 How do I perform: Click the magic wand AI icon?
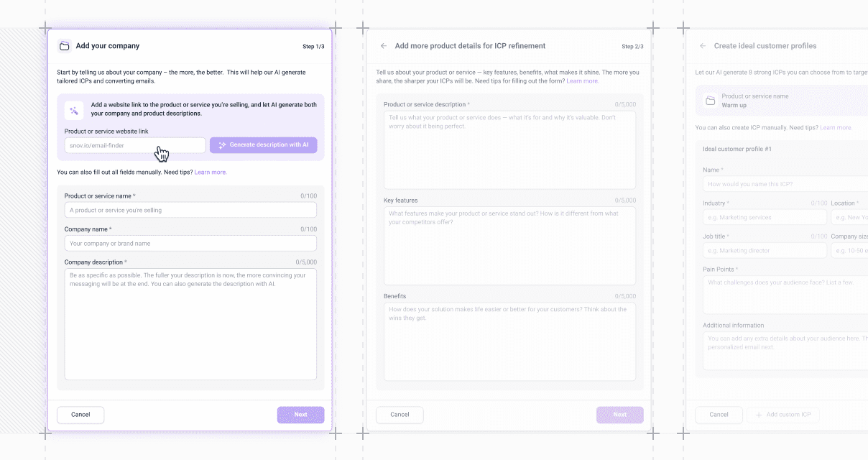click(x=74, y=110)
